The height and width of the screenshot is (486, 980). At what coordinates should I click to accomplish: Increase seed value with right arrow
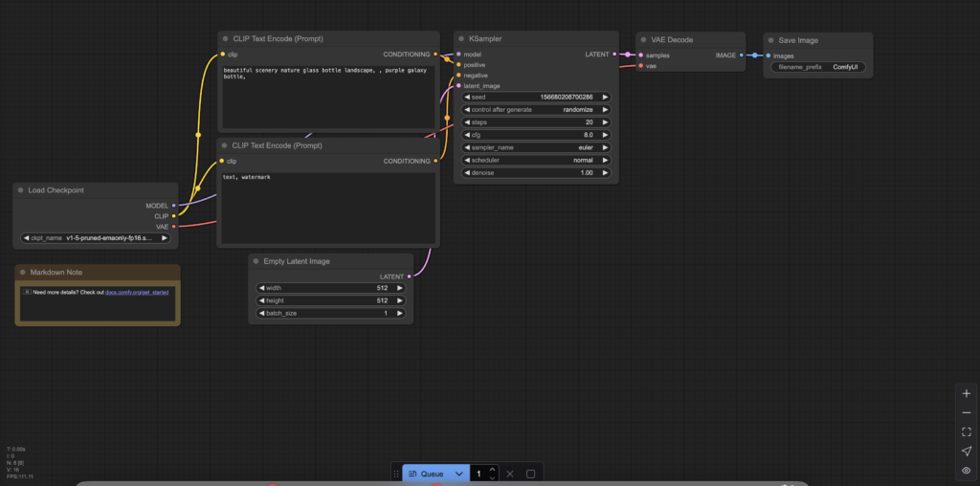(605, 98)
